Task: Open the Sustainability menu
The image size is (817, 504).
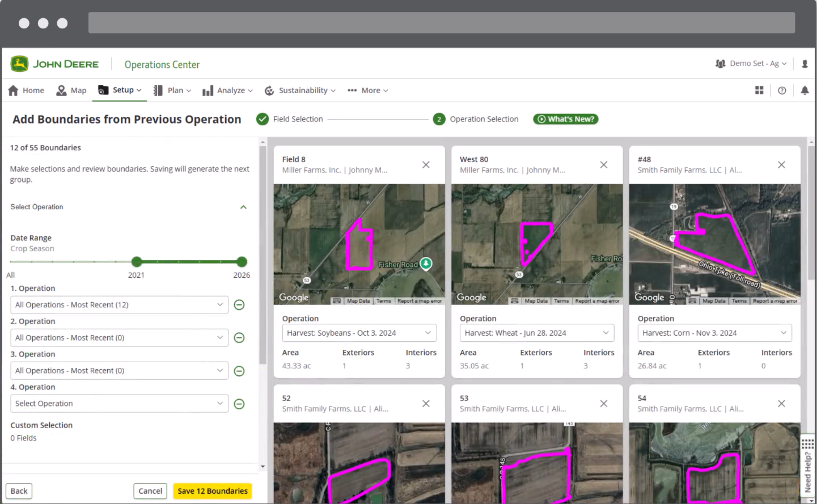Action: point(300,90)
